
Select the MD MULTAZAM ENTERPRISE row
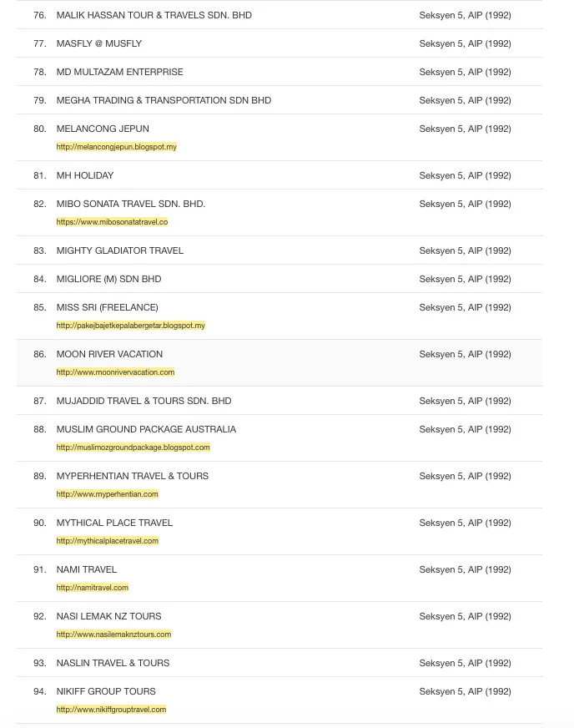[119, 72]
